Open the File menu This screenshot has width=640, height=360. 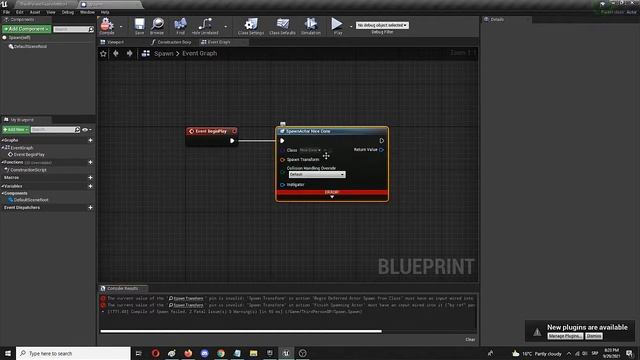(7, 12)
